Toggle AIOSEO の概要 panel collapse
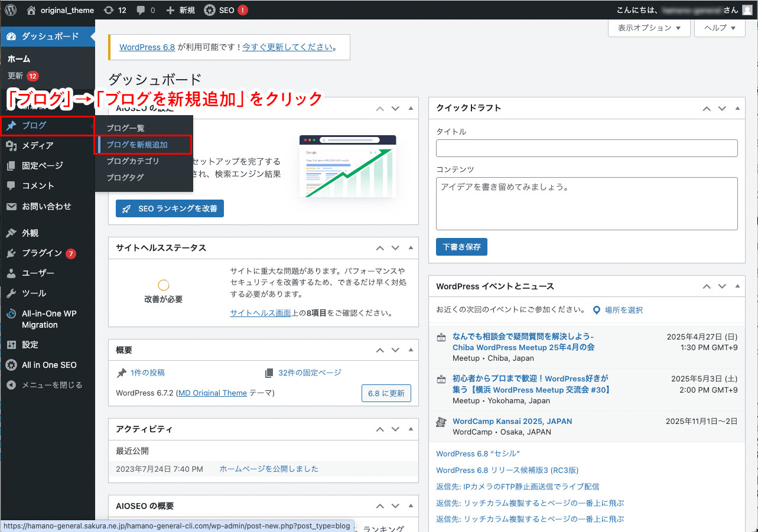The width and height of the screenshot is (758, 532). [411, 507]
